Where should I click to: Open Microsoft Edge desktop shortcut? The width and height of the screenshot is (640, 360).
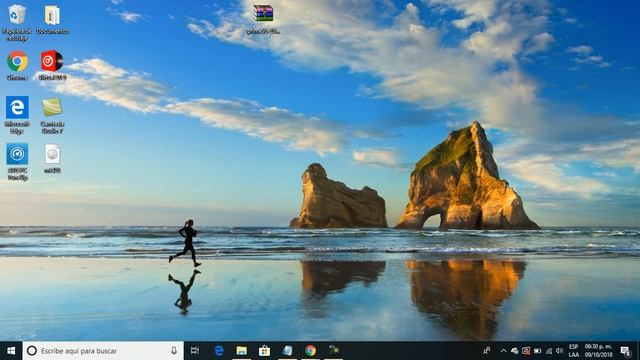coord(17,115)
